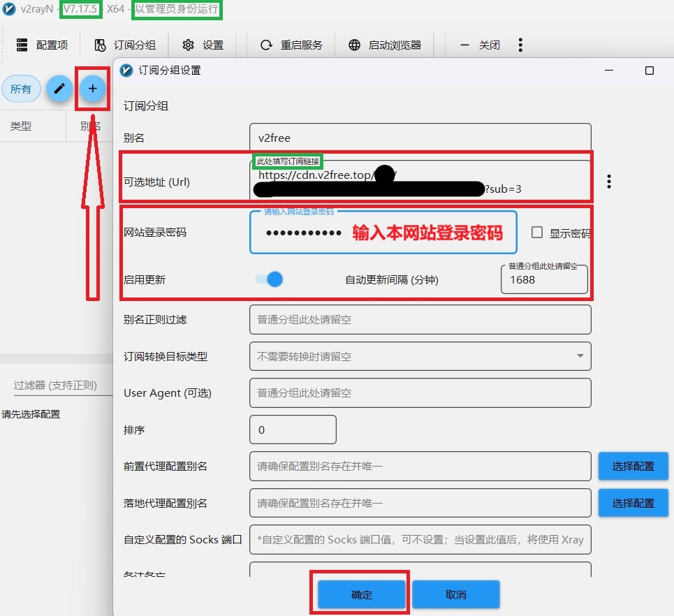674x616 pixels.
Task: Open the 订阅分组 menu
Action: (124, 45)
